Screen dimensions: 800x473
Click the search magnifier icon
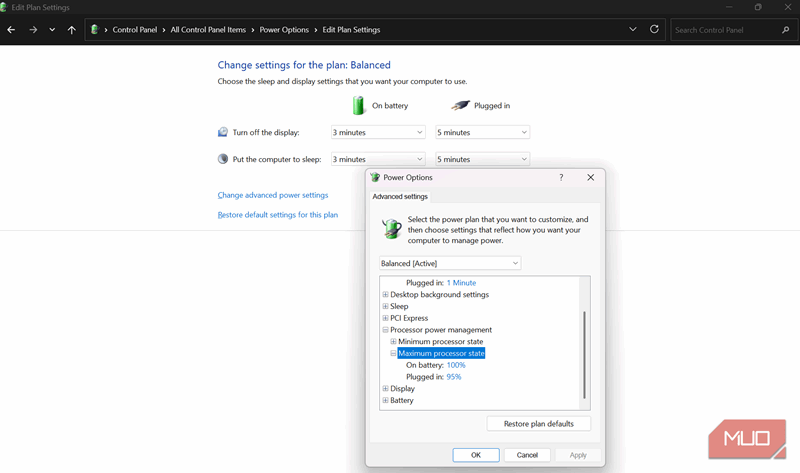786,30
